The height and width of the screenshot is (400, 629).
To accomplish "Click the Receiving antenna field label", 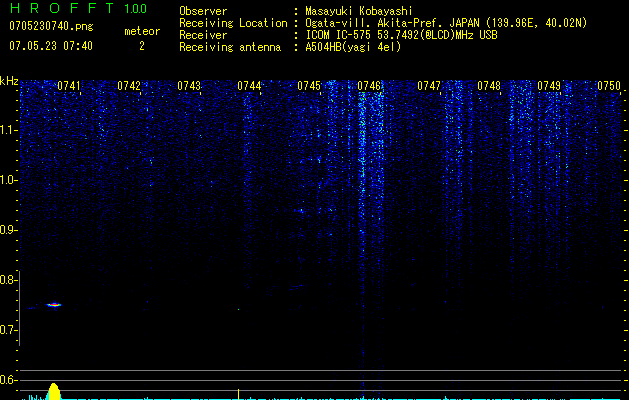I will coord(230,47).
